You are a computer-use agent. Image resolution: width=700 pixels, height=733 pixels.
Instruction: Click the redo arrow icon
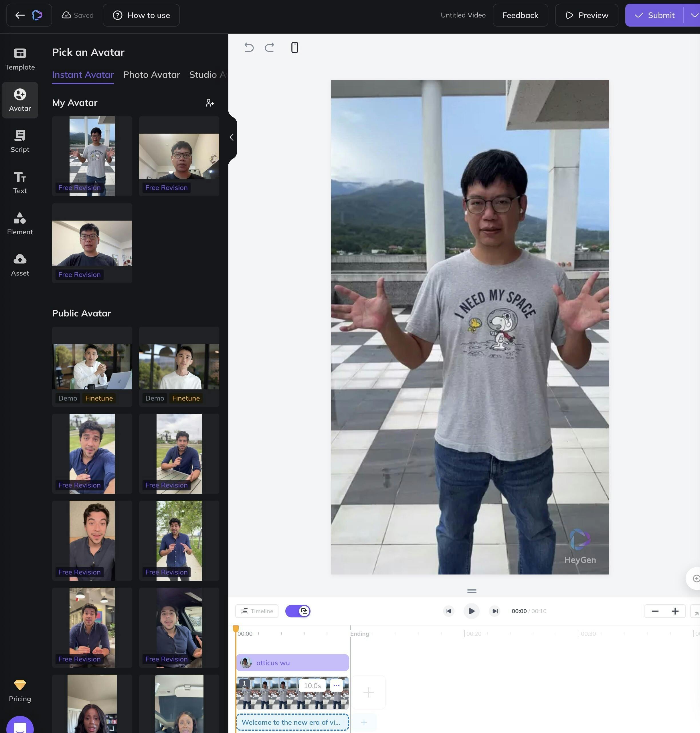click(x=269, y=47)
